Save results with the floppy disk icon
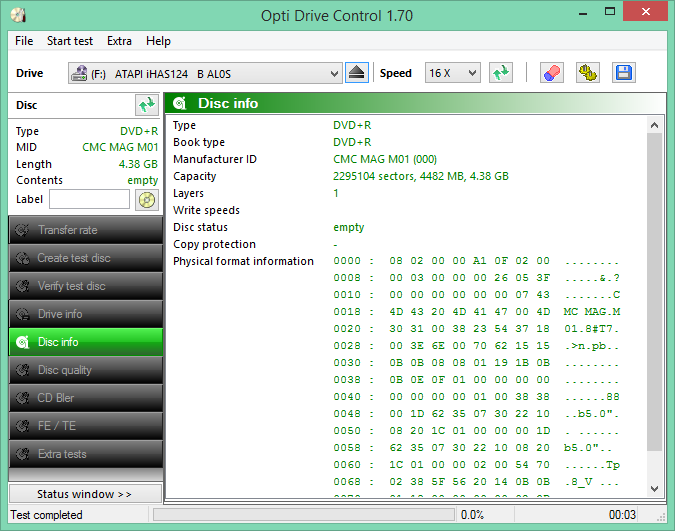 624,73
